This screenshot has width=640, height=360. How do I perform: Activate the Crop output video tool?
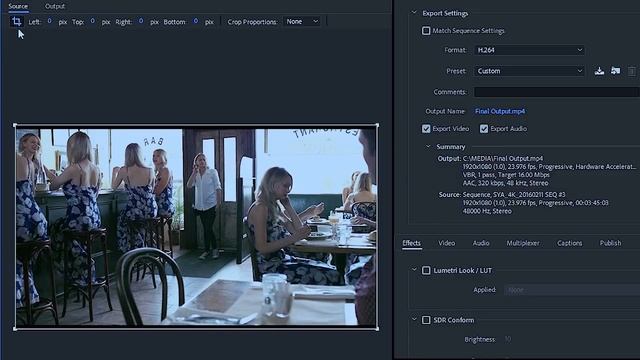tap(17, 21)
